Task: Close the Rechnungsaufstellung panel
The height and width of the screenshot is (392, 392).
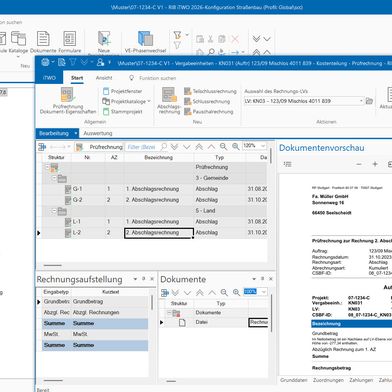Action: click(x=152, y=279)
